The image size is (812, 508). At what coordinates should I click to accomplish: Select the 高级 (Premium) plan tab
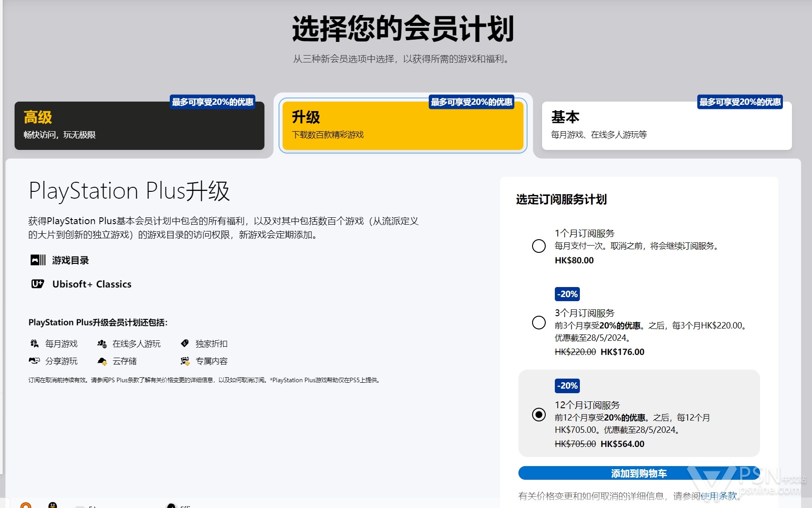coord(139,126)
